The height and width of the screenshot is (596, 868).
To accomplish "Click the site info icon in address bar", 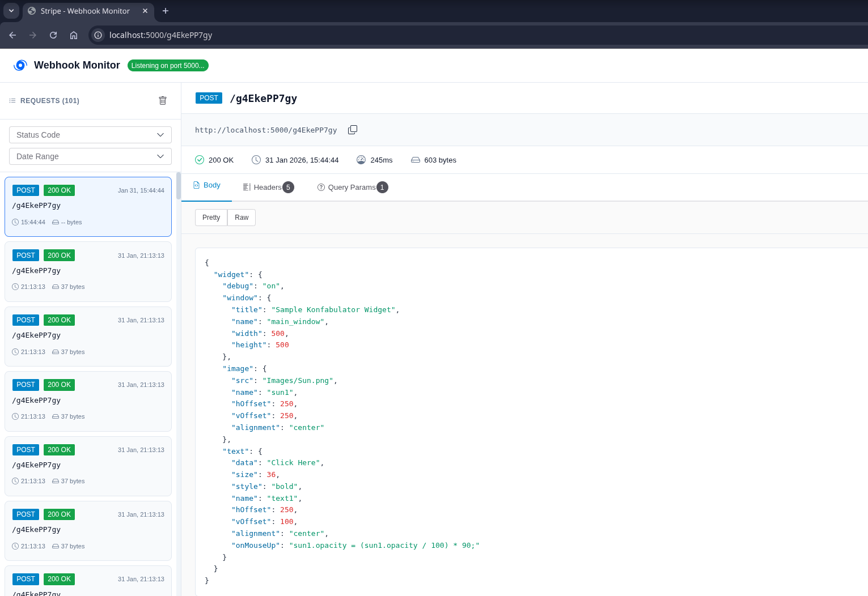I will (98, 35).
